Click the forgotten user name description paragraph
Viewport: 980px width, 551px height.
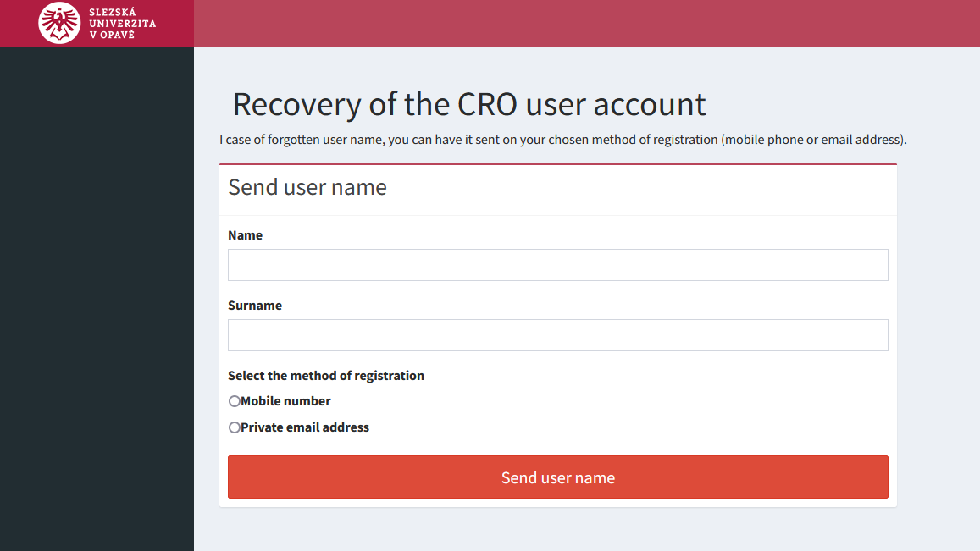point(562,140)
